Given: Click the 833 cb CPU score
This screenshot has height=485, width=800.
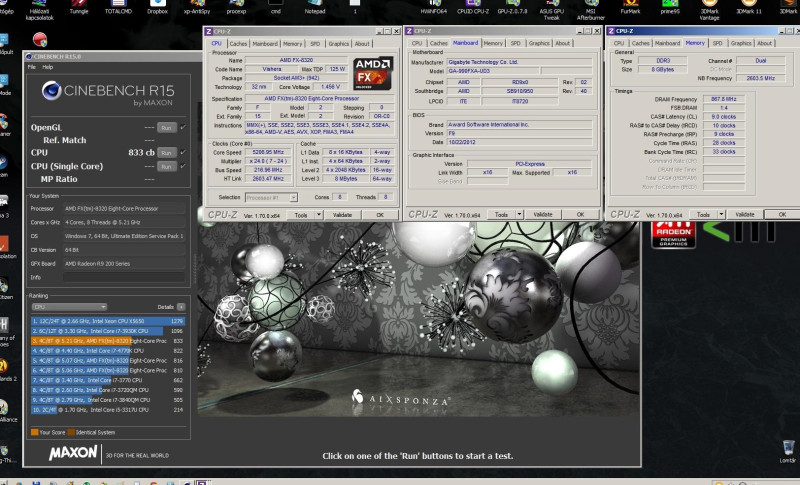Looking at the screenshot, I should tap(141, 152).
